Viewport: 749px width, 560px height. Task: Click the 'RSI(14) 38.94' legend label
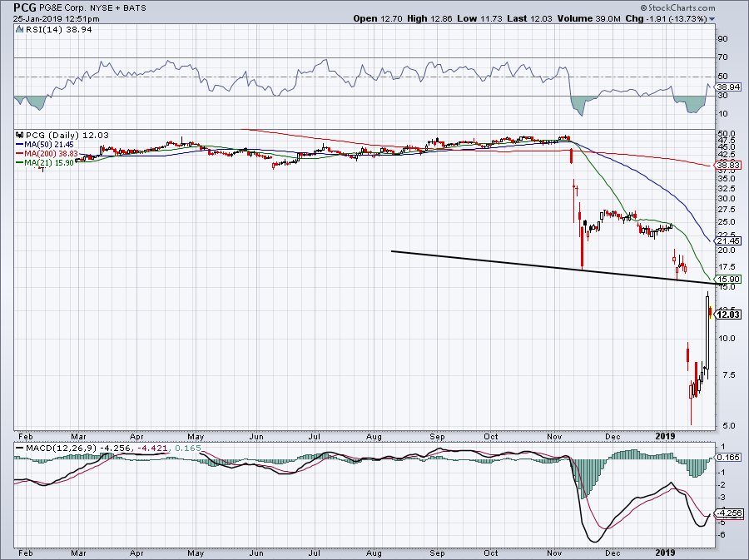click(x=58, y=30)
